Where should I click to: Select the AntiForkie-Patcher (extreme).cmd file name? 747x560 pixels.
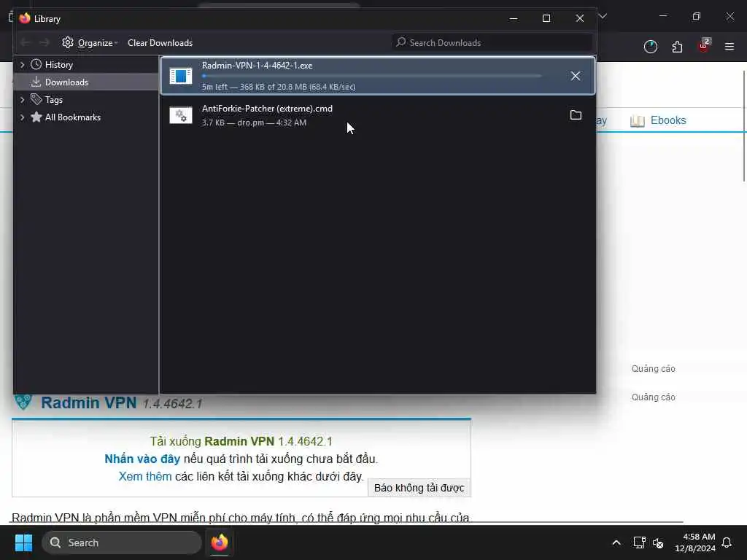267,109
